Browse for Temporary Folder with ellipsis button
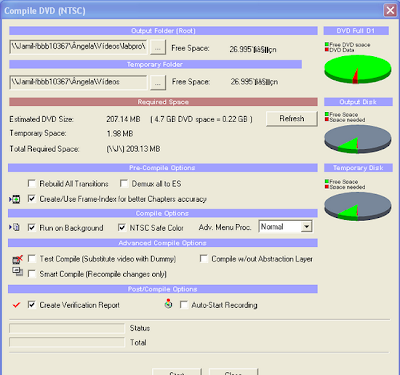The height and width of the screenshot is (375, 400). point(158,82)
